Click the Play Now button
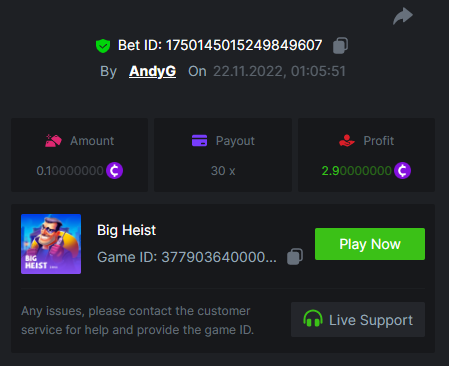This screenshot has height=366, width=449. pyautogui.click(x=370, y=244)
